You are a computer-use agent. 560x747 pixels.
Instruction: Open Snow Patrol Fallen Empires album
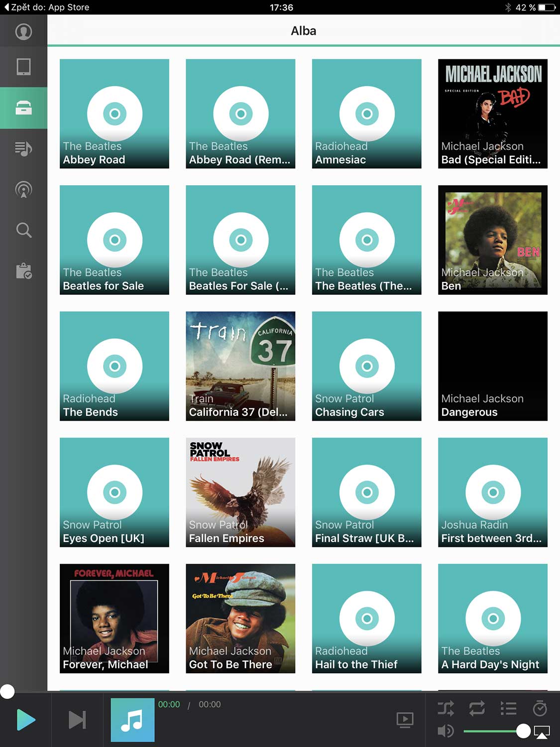(x=240, y=492)
